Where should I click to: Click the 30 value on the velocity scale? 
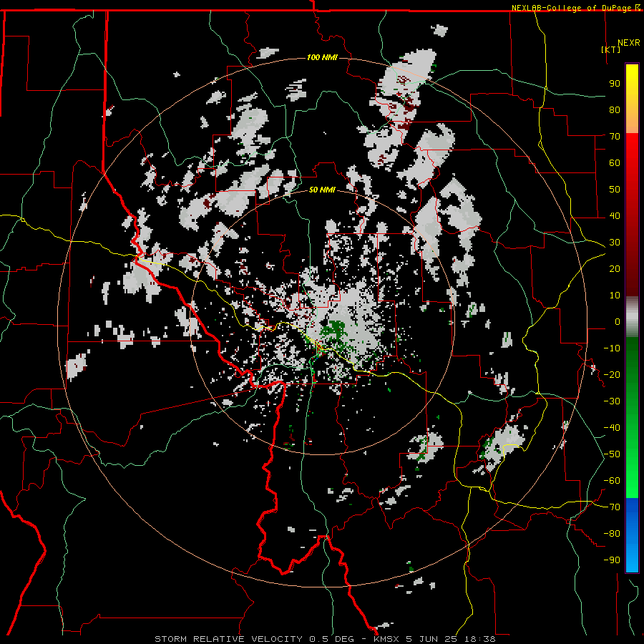[615, 243]
